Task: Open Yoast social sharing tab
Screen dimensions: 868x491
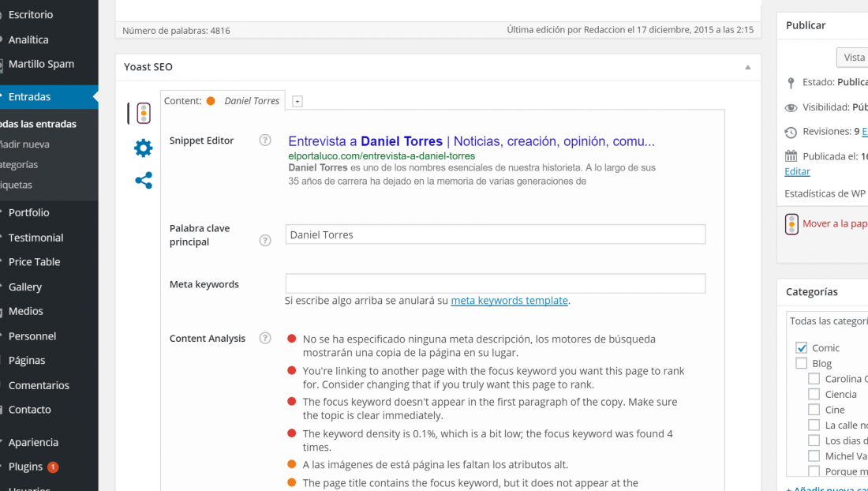Action: click(x=144, y=181)
